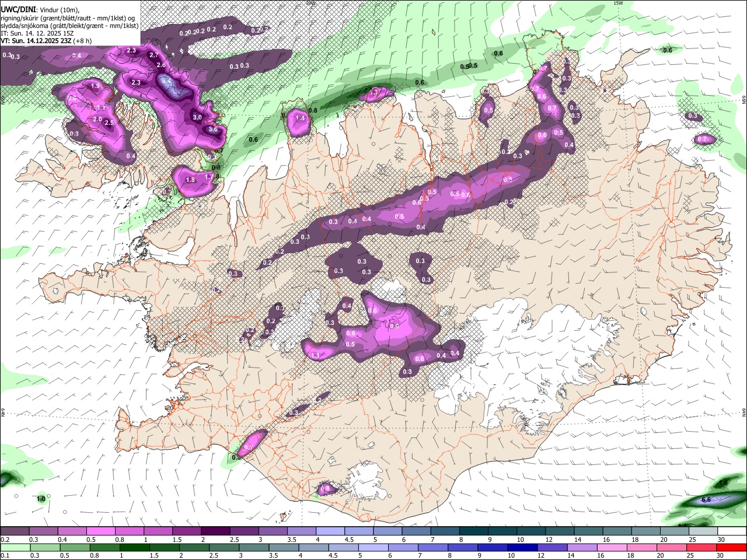Click the 'IT: Sun. 14. 12. 2025 15Z' line

pos(37,33)
